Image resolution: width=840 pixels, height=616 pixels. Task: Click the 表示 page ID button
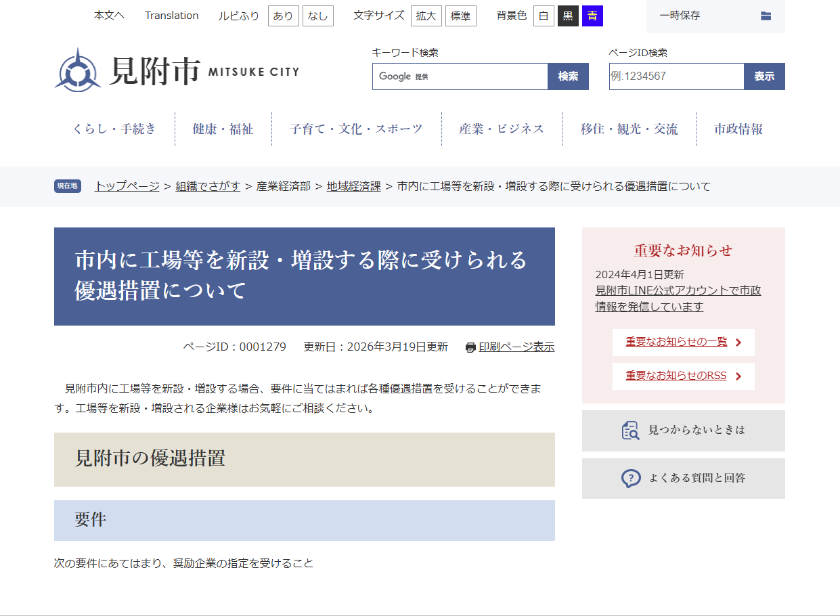point(765,76)
